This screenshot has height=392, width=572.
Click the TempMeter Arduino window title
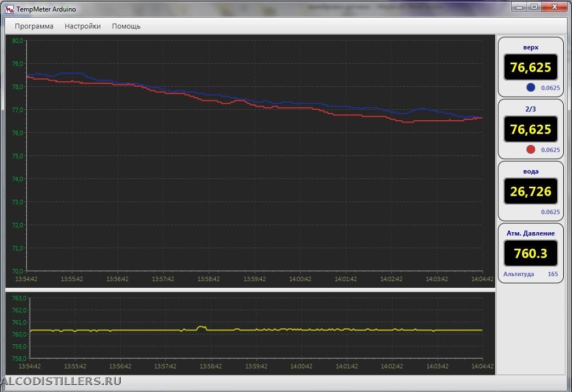tap(46, 9)
